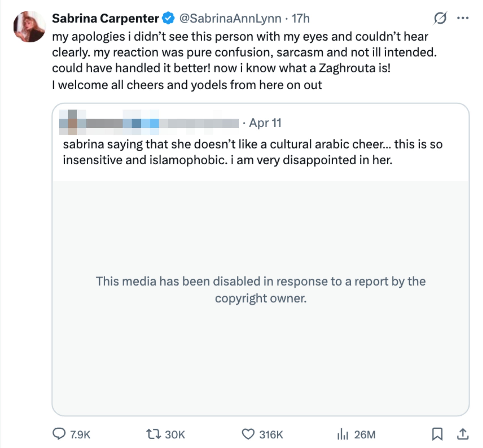Click the Apr 11 quoted tweet date

click(265, 123)
